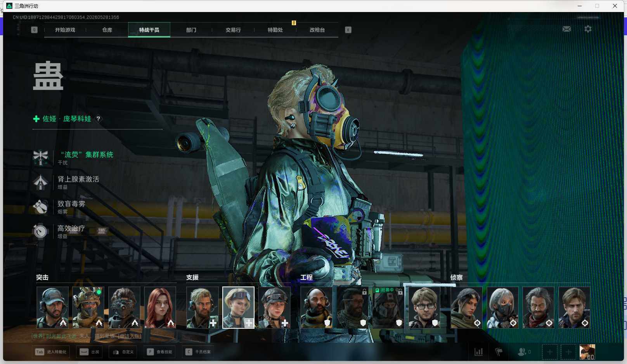Click the 突击 class heading

pos(42,278)
